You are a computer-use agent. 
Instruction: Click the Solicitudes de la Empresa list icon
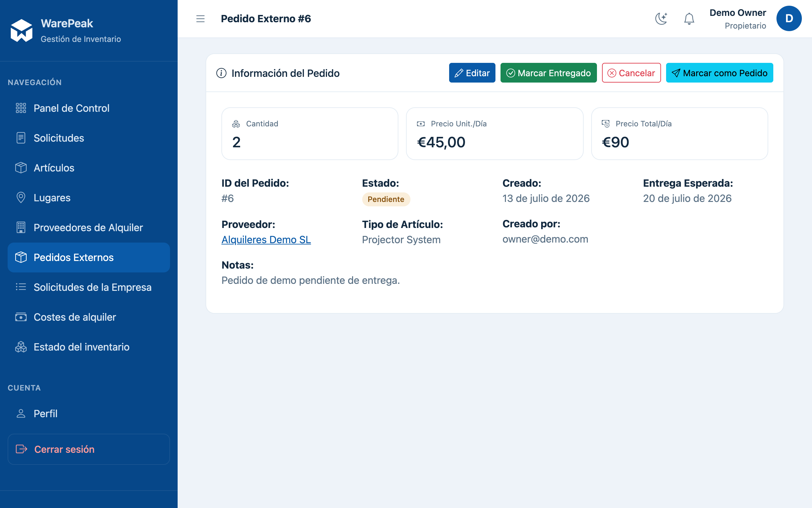[x=21, y=287]
